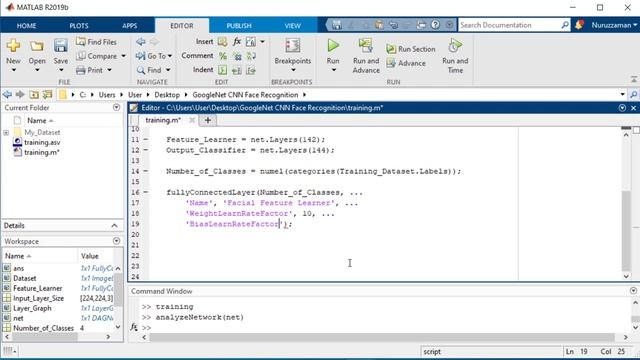
Task: Open Current Folder panel actions menu
Action: click(x=116, y=107)
